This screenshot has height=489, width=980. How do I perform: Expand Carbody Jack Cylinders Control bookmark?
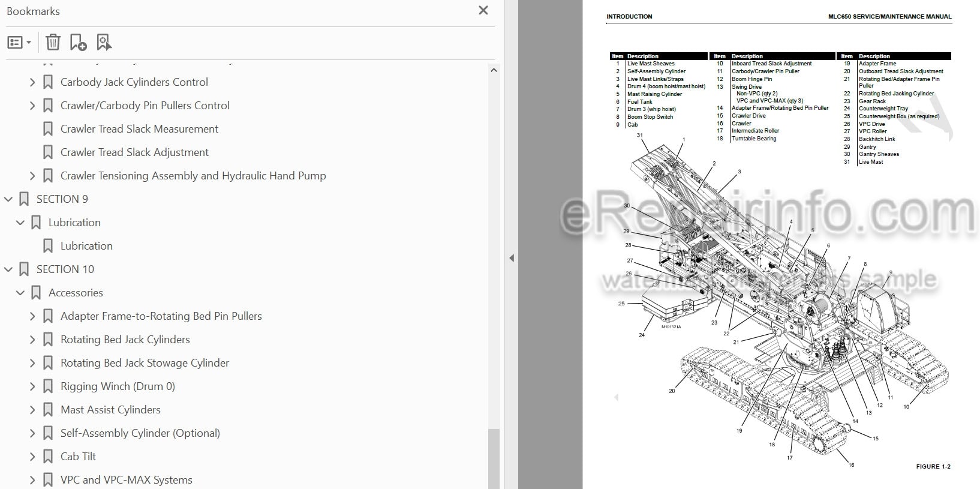pos(32,82)
